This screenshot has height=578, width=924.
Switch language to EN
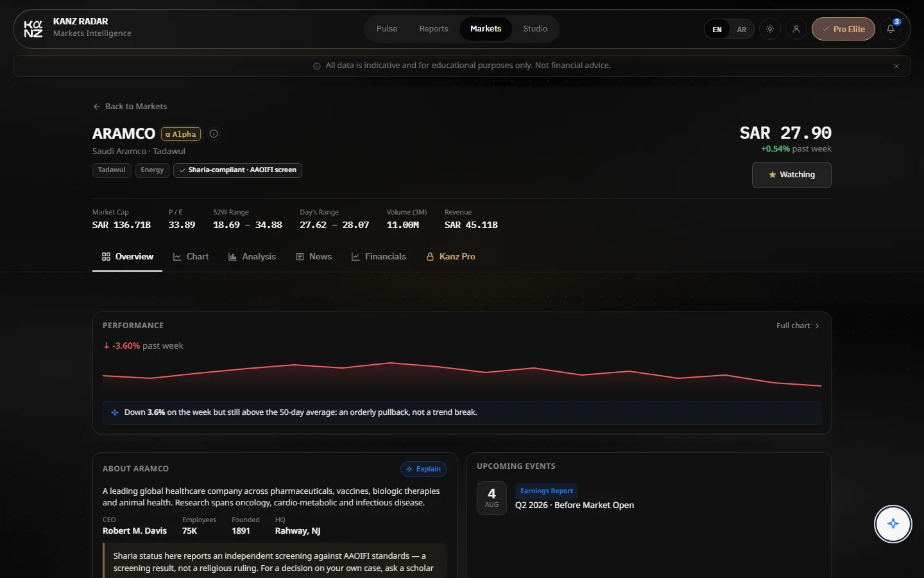[717, 30]
